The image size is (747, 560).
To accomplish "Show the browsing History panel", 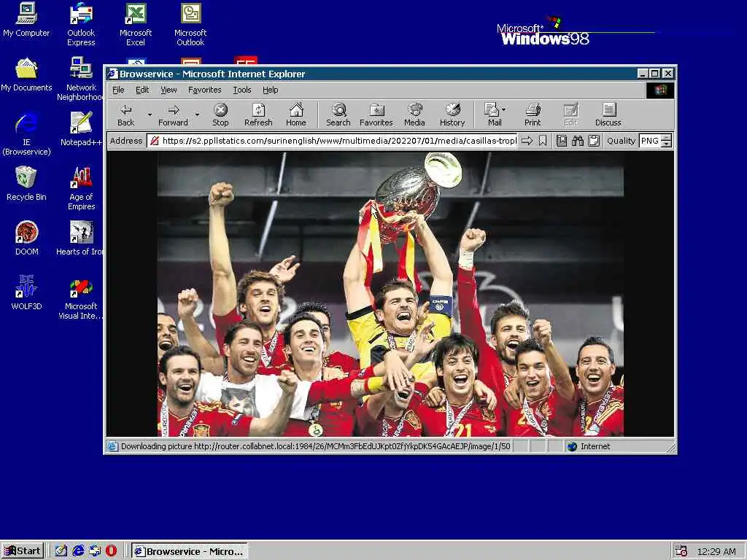I will tap(452, 115).
